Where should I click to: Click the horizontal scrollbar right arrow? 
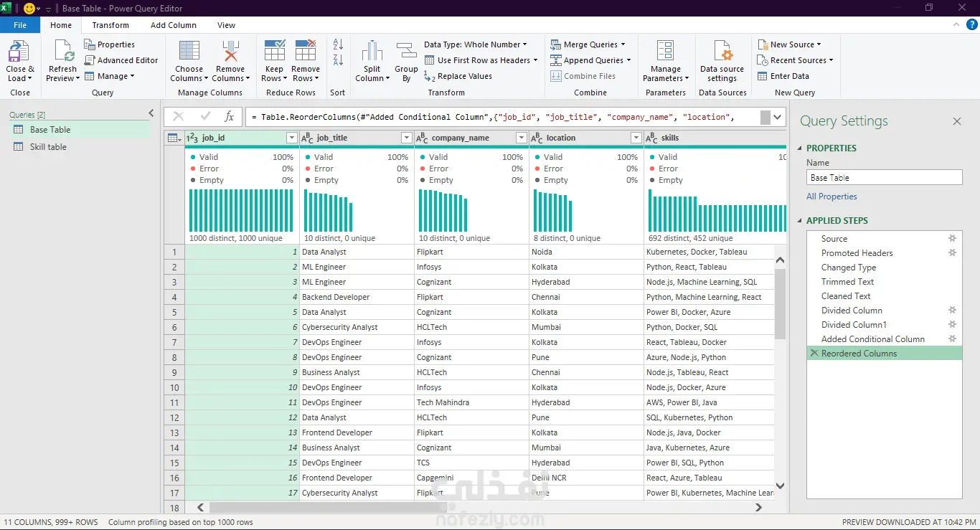pyautogui.click(x=758, y=507)
